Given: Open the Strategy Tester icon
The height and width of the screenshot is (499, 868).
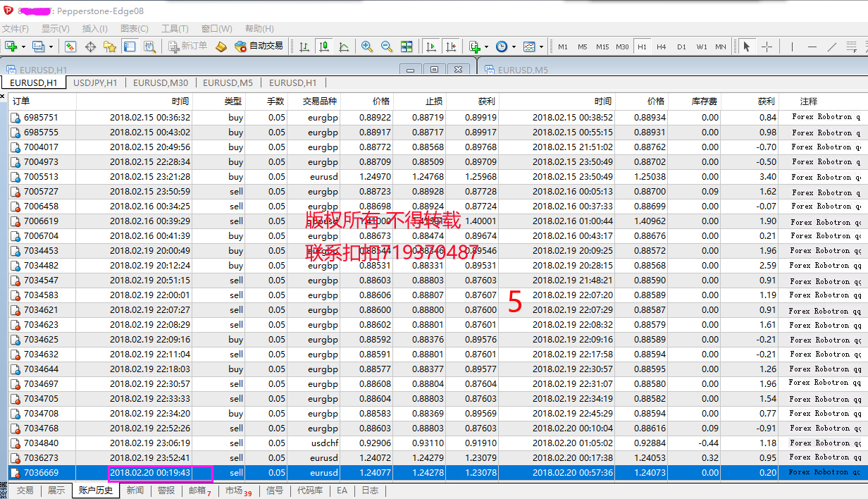Looking at the screenshot, I should (x=149, y=47).
